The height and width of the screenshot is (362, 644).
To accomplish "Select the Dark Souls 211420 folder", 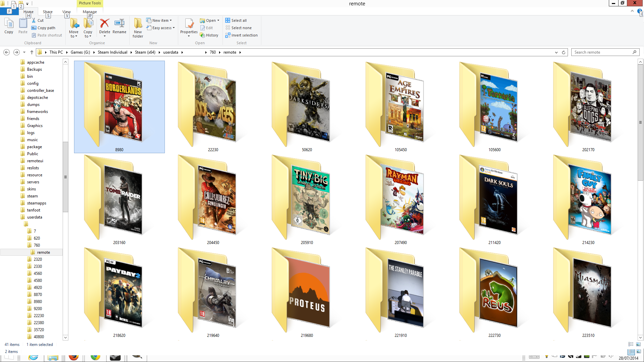I will (494, 199).
